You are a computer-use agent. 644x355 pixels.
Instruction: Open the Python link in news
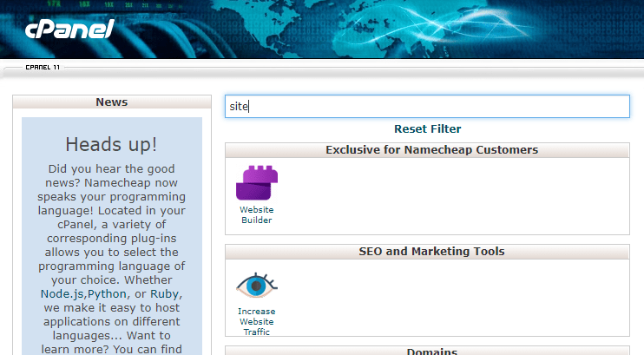(x=108, y=293)
